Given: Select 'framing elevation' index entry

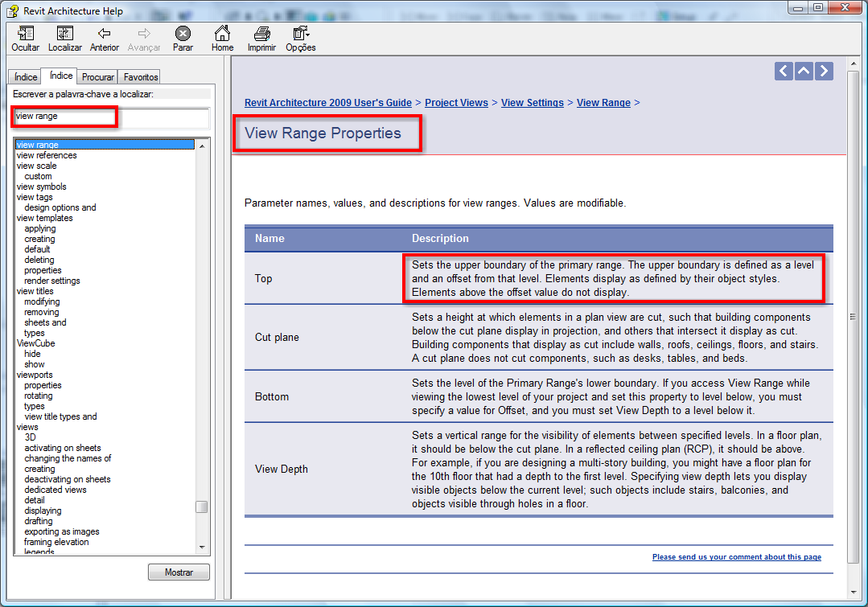Looking at the screenshot, I should 56,542.
